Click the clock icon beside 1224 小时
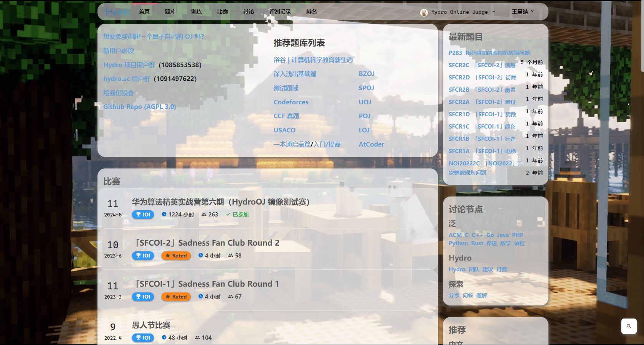 [x=164, y=214]
